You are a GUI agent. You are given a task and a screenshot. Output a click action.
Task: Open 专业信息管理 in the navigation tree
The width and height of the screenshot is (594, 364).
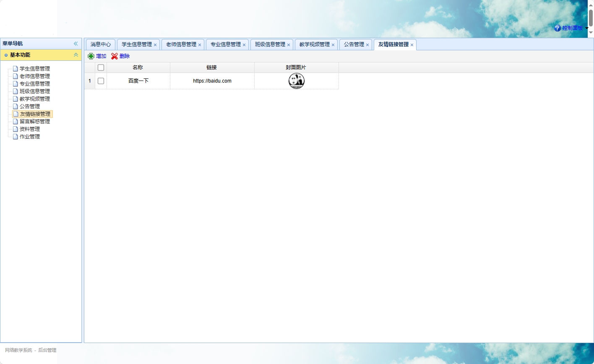[x=35, y=84]
